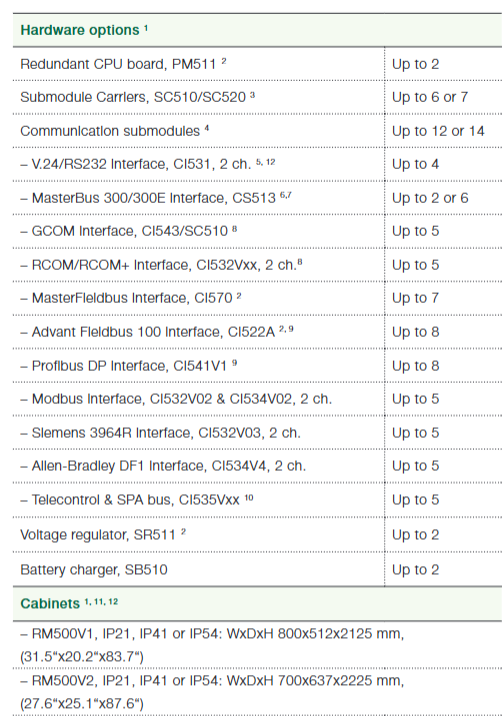503x716 pixels.
Task: Click the Hardware options header
Action: [257, 30]
